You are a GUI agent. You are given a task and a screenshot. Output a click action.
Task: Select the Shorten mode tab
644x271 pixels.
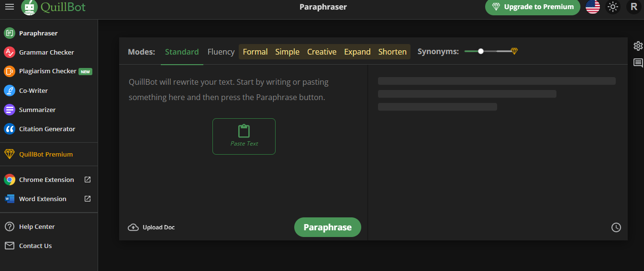click(x=392, y=52)
